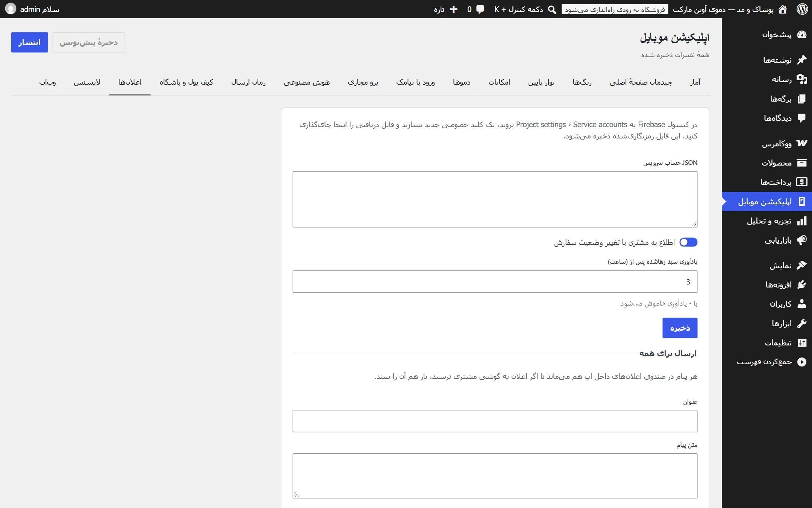Screen dimensions: 812x508
Task: Open the وب‌اپ tab
Action: coord(47,82)
